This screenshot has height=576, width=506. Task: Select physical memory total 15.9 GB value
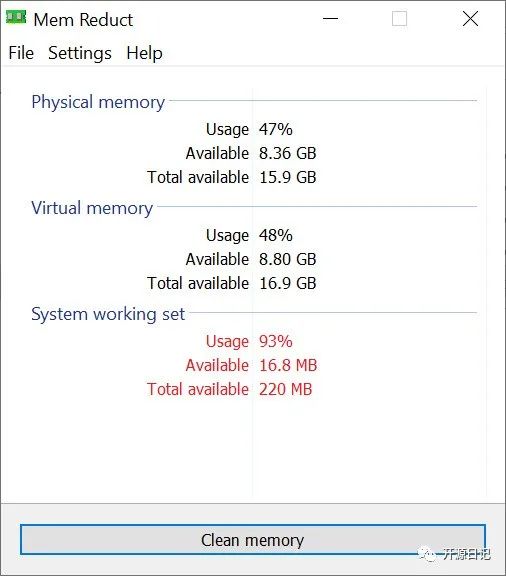coord(288,177)
